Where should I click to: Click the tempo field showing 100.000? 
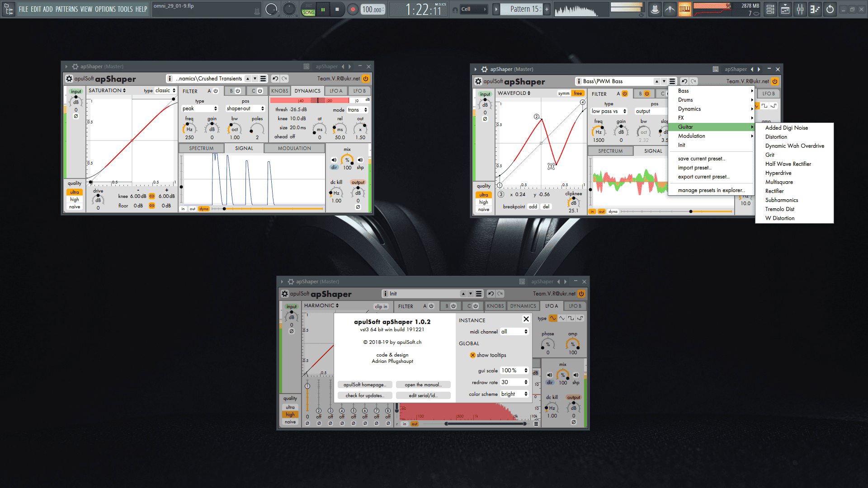coord(373,9)
